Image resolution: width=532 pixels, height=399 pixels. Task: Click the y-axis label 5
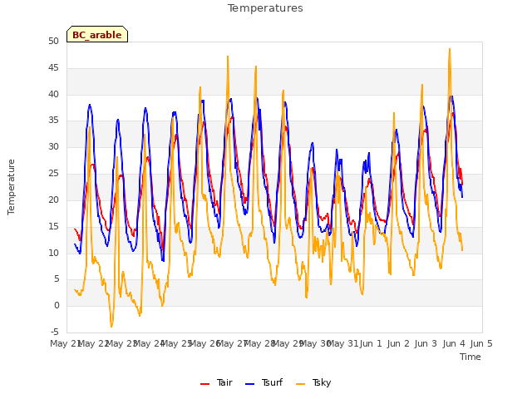(57, 279)
